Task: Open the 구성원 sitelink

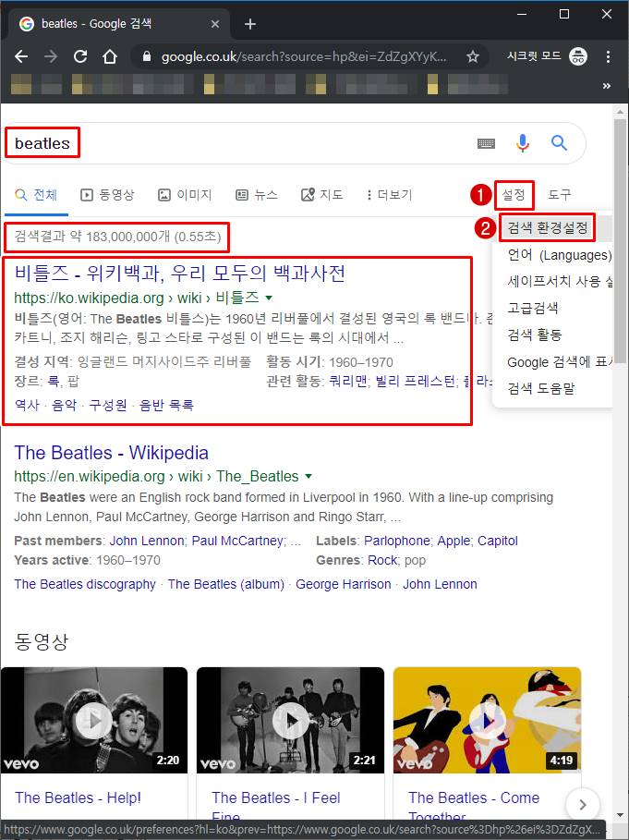Action: (x=108, y=405)
